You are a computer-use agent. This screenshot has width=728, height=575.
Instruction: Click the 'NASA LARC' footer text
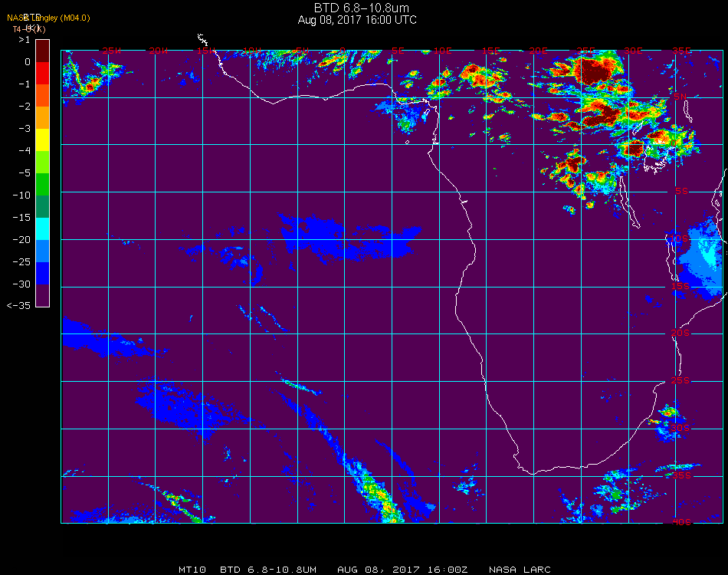pyautogui.click(x=520, y=570)
